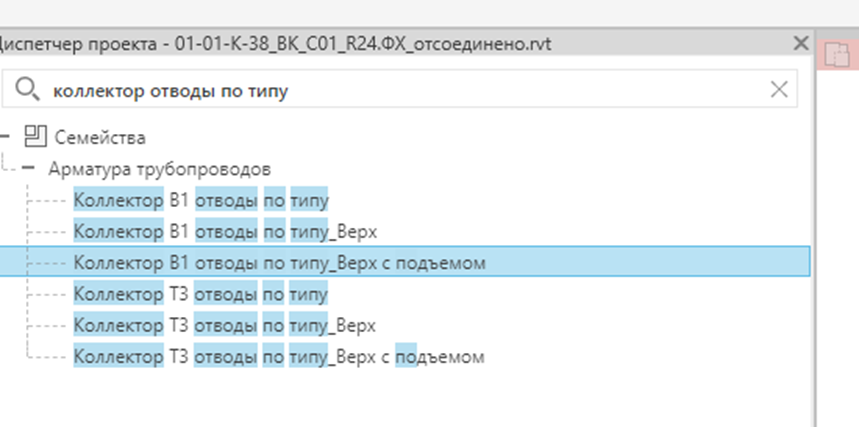Click the pink view icon next to the project browser panel
This screenshot has width=859, height=427.
coord(837,55)
